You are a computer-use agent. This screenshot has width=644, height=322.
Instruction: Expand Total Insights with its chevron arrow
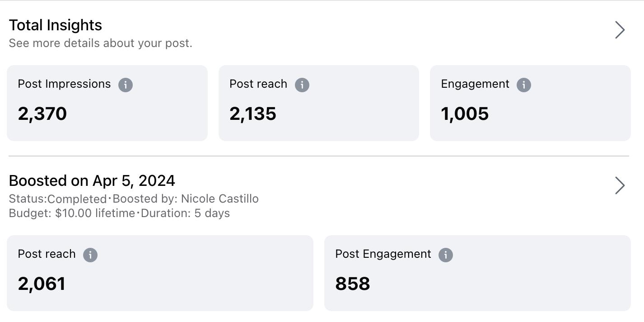620,30
